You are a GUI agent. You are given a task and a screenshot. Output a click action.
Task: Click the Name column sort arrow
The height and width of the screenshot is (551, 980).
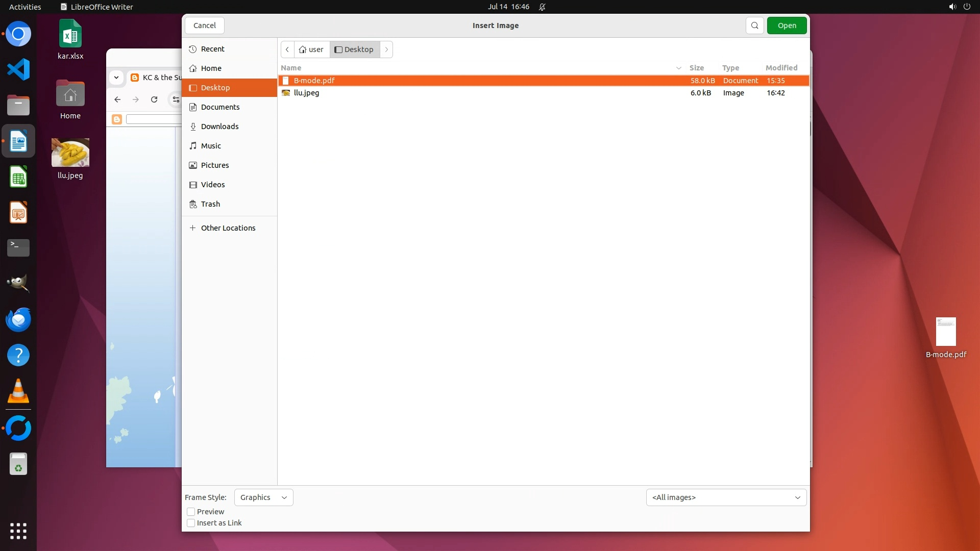point(678,68)
